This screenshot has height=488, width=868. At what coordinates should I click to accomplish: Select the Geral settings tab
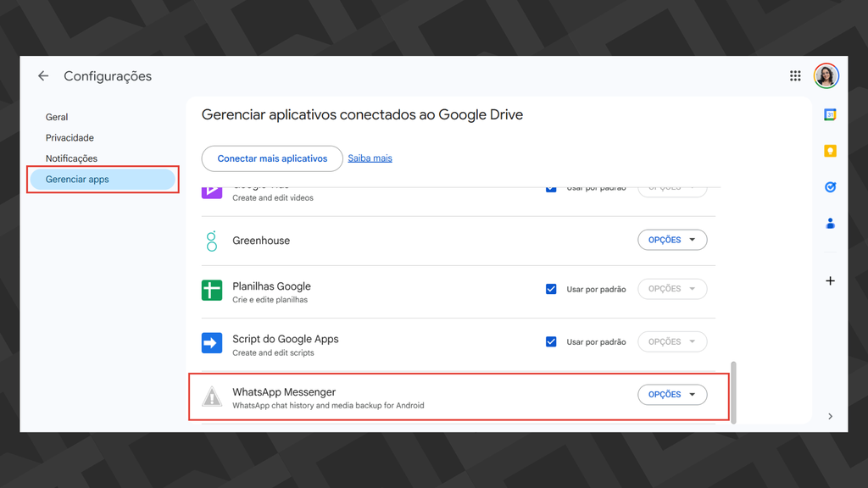57,117
